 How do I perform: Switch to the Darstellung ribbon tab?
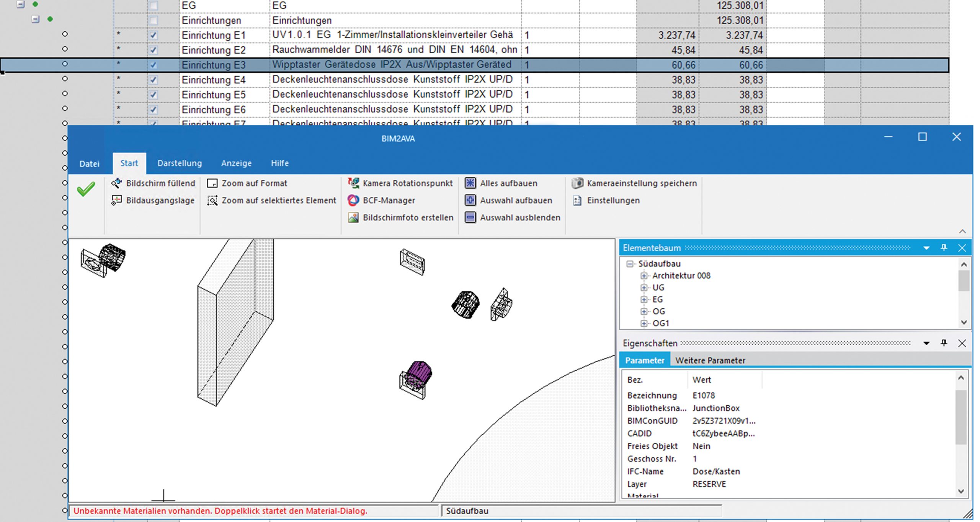[180, 163]
